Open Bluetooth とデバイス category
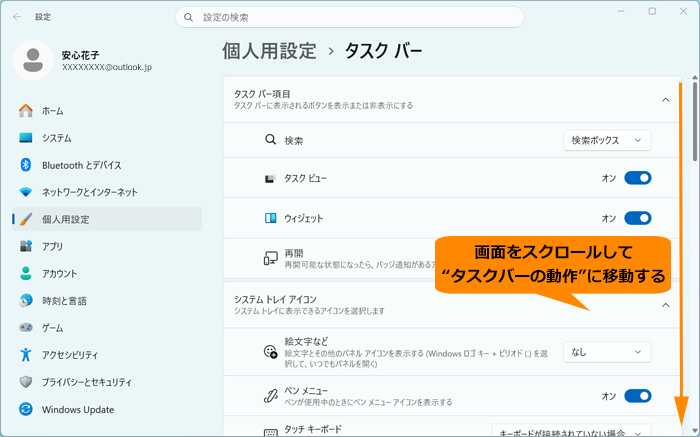700x437 pixels. pyautogui.click(x=107, y=165)
